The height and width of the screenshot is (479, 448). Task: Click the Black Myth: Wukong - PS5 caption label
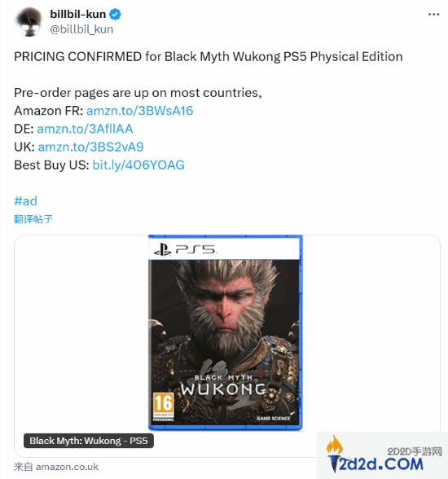coord(89,441)
